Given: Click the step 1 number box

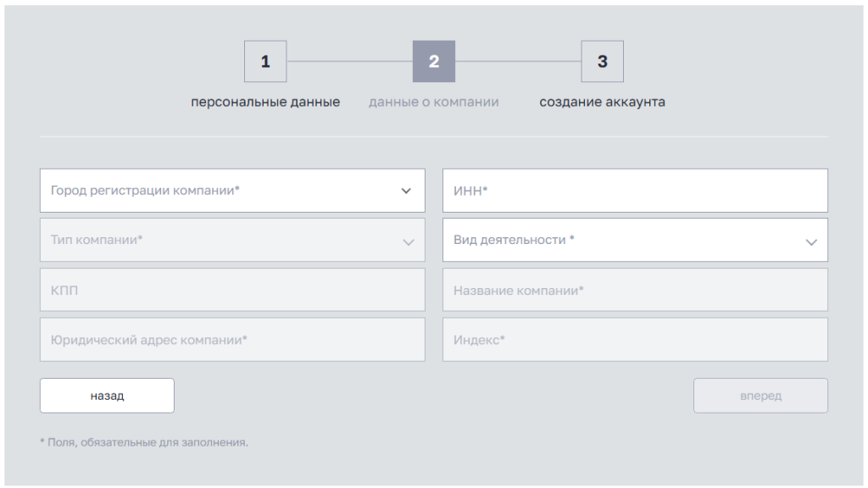Looking at the screenshot, I should point(265,62).
